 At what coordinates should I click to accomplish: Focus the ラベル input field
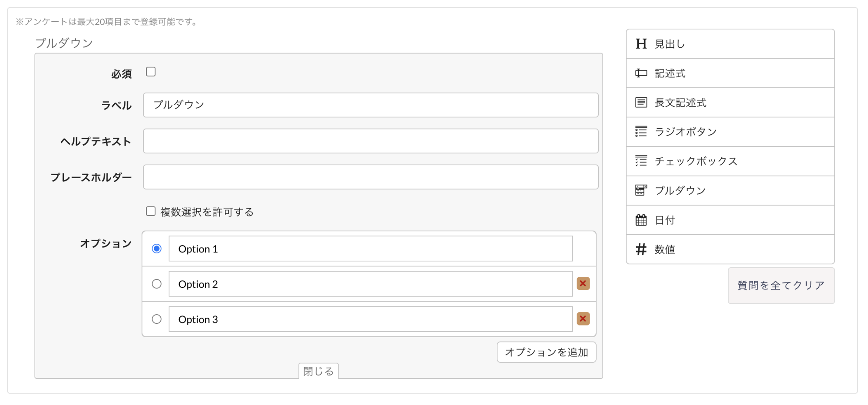click(x=371, y=105)
